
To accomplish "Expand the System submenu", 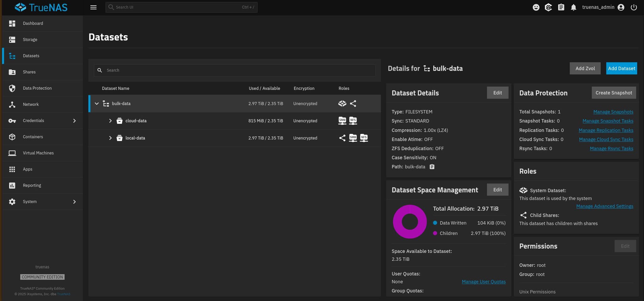I will pos(74,202).
